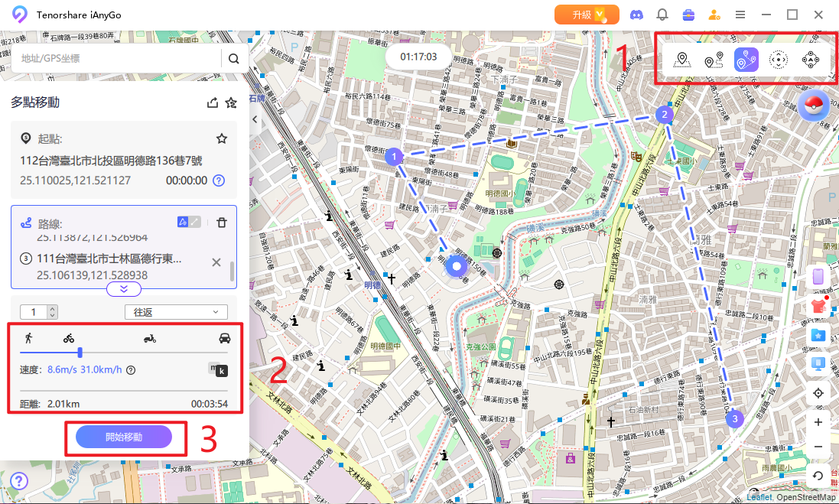
Task: Open the monitor screen icon in sidebar
Action: [818, 364]
